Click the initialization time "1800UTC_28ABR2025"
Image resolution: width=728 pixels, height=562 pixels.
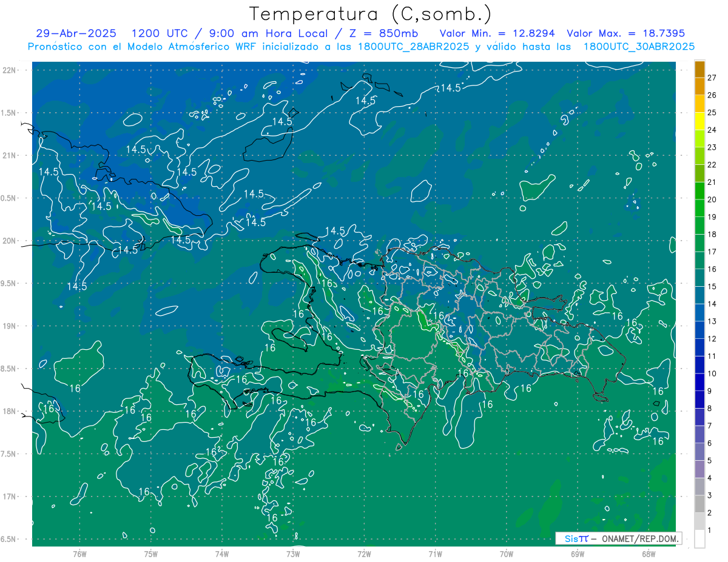pyautogui.click(x=409, y=47)
